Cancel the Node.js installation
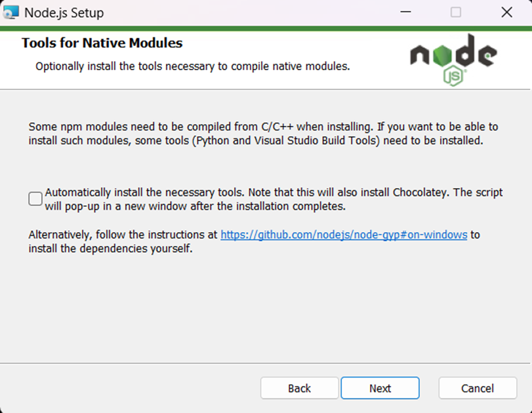532x413 pixels. [x=478, y=388]
